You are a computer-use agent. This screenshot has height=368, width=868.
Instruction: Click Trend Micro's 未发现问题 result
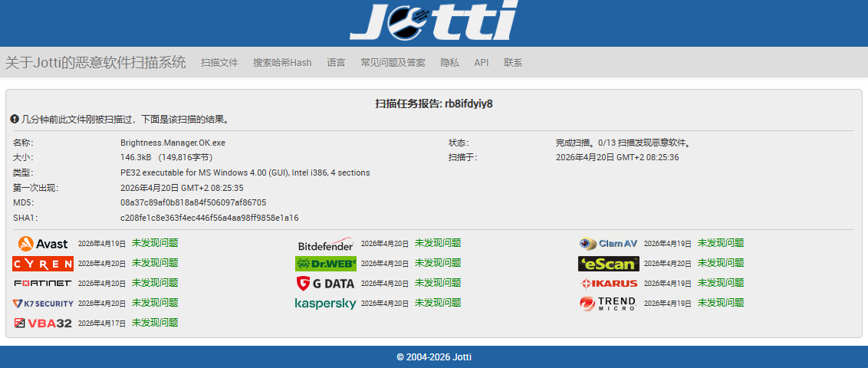pyautogui.click(x=721, y=303)
